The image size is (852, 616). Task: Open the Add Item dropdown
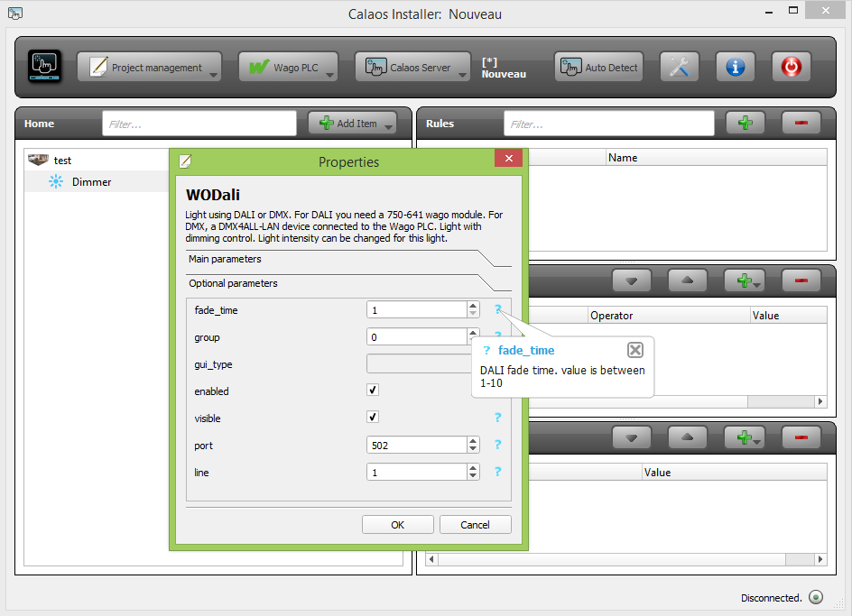353,124
